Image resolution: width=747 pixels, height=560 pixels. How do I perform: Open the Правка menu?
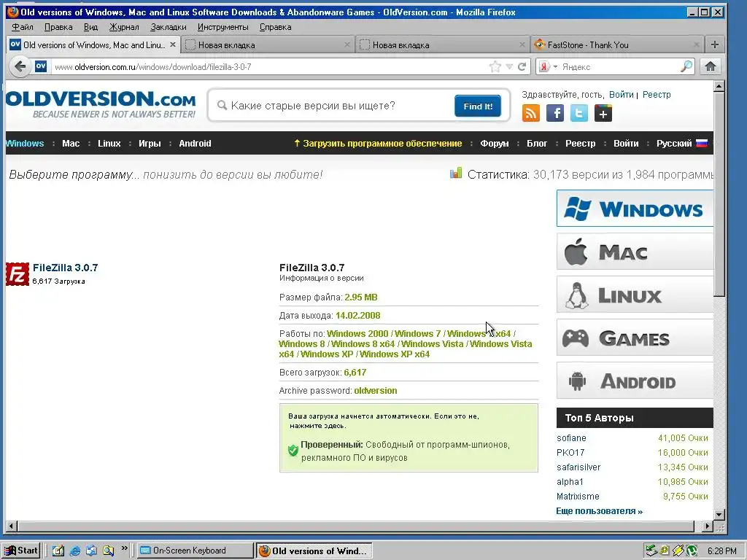58,27
